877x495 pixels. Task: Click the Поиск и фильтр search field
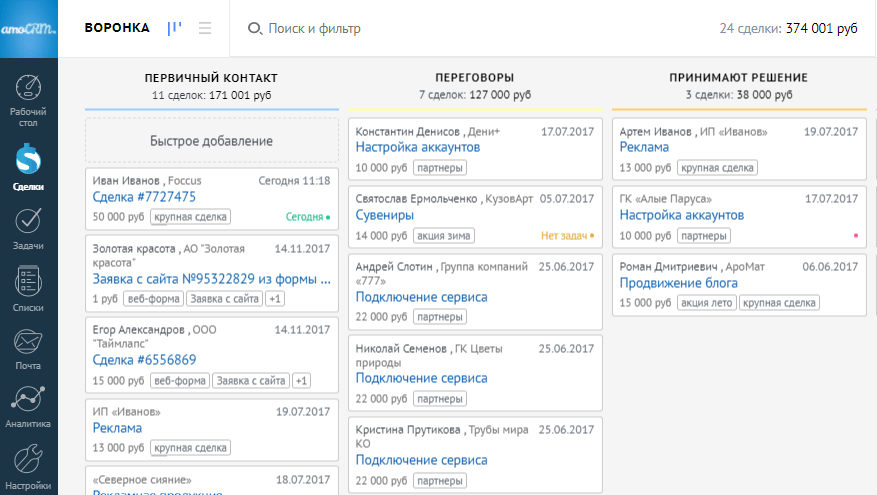(314, 29)
